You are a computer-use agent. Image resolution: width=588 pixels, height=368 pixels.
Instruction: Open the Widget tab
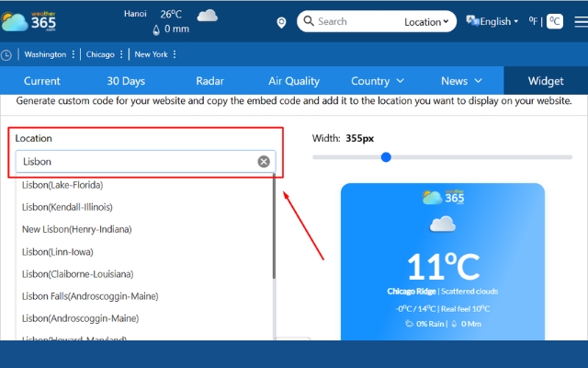[546, 81]
